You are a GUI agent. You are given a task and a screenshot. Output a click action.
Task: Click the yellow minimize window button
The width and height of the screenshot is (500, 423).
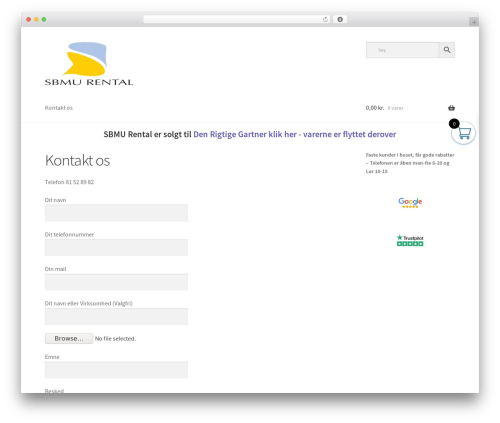tap(36, 19)
